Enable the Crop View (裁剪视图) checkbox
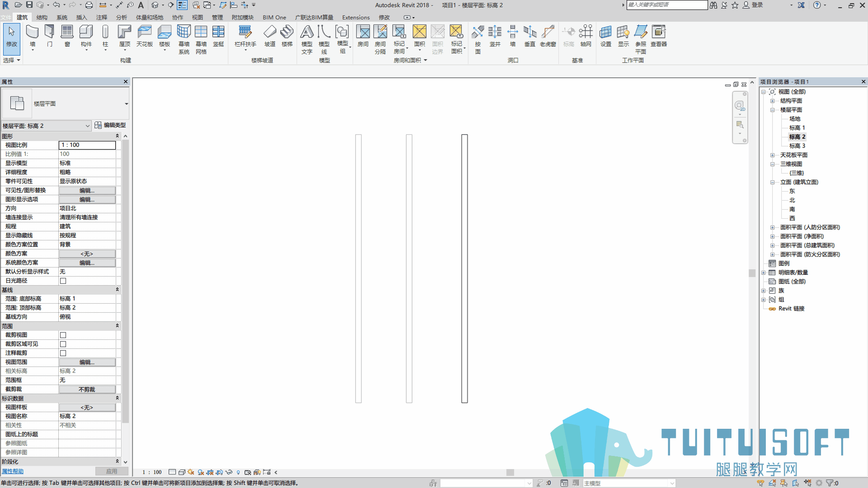Viewport: 868px width, 488px height. tap(63, 335)
